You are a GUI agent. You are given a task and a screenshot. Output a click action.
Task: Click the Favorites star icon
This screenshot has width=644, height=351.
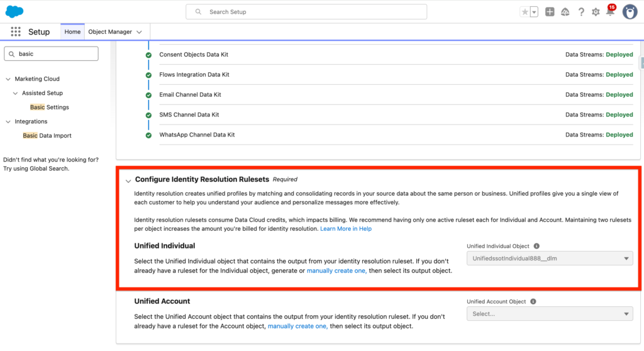525,12
